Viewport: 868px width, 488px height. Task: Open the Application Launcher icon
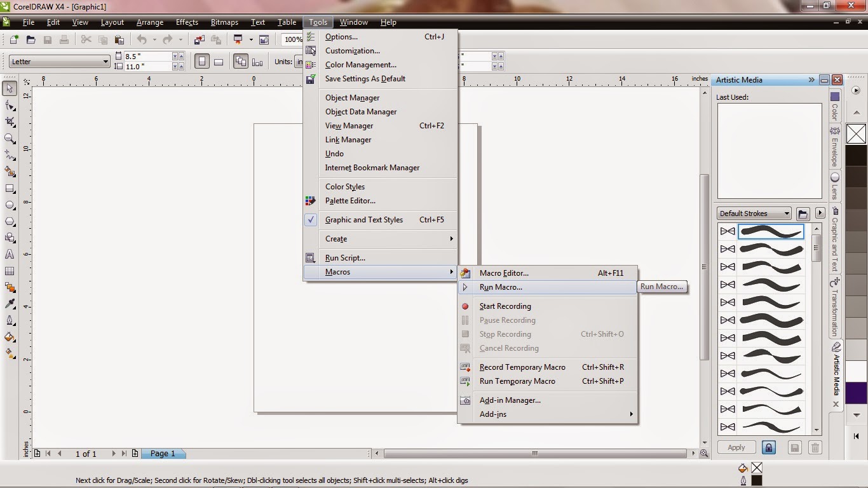pos(239,39)
